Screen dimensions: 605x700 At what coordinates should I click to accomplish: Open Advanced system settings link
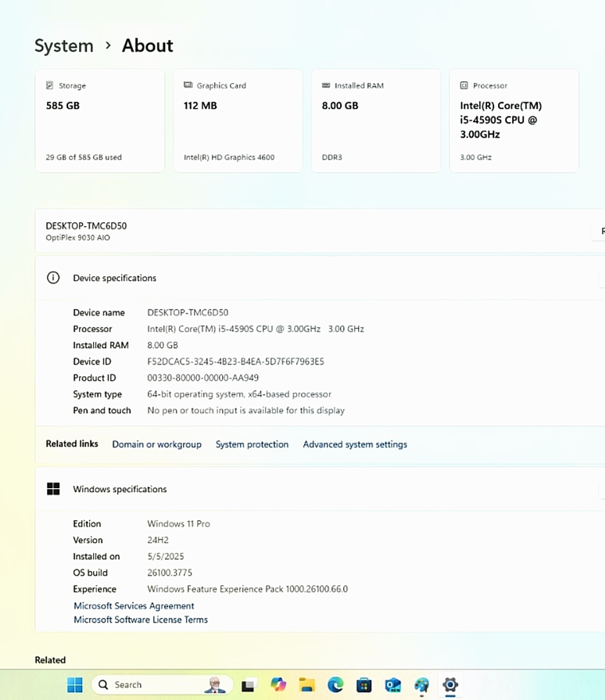355,444
